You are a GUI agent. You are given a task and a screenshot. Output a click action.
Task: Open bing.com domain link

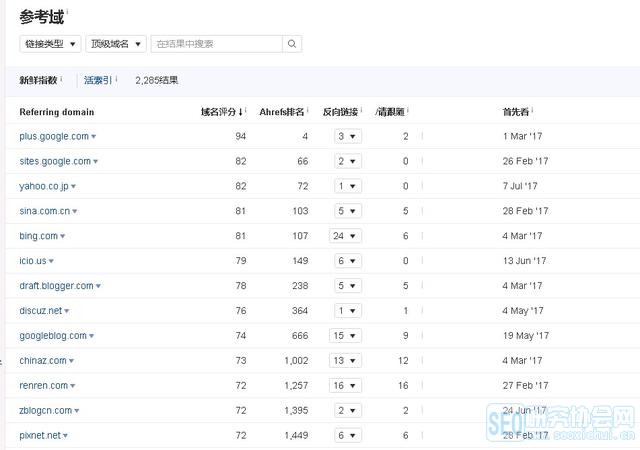(38, 236)
